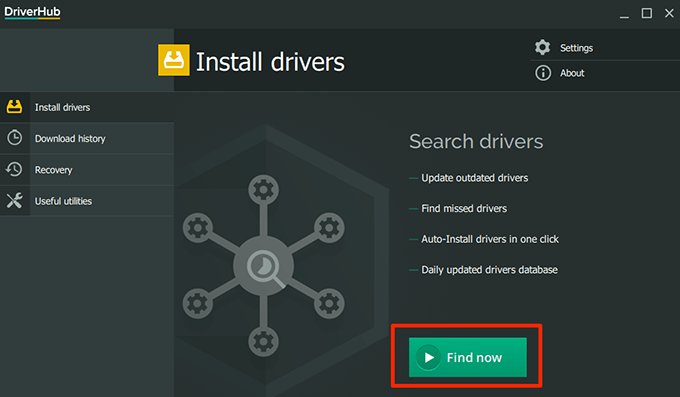
Task: Click the Recovery restore icon
Action: (14, 169)
